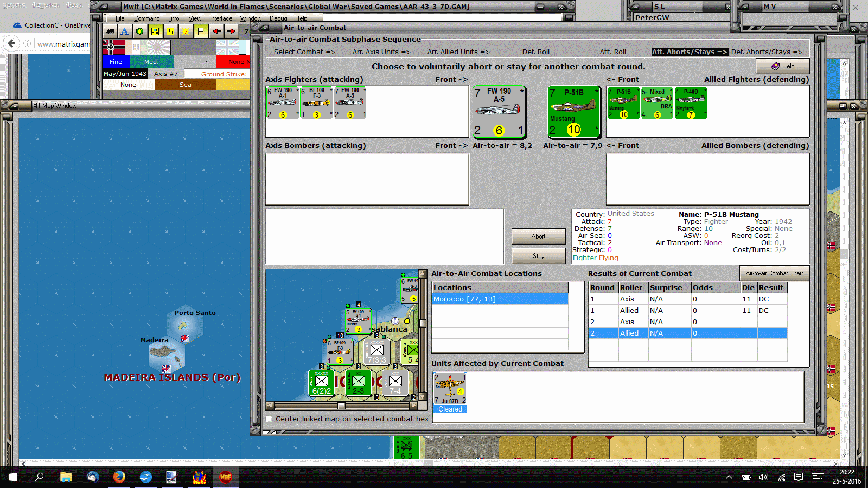Select the Bf 109 F-3 fighter counter
The width and height of the screenshot is (868, 488).
click(x=316, y=103)
